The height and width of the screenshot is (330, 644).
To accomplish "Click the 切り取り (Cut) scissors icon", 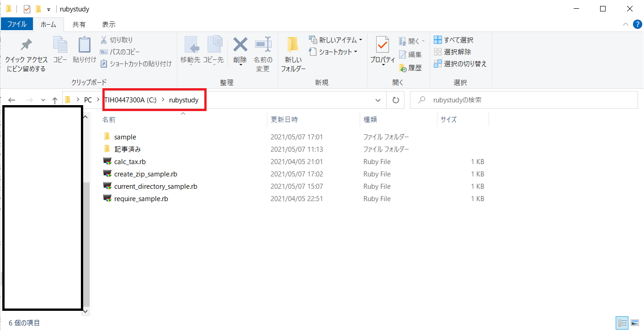I will tap(104, 40).
